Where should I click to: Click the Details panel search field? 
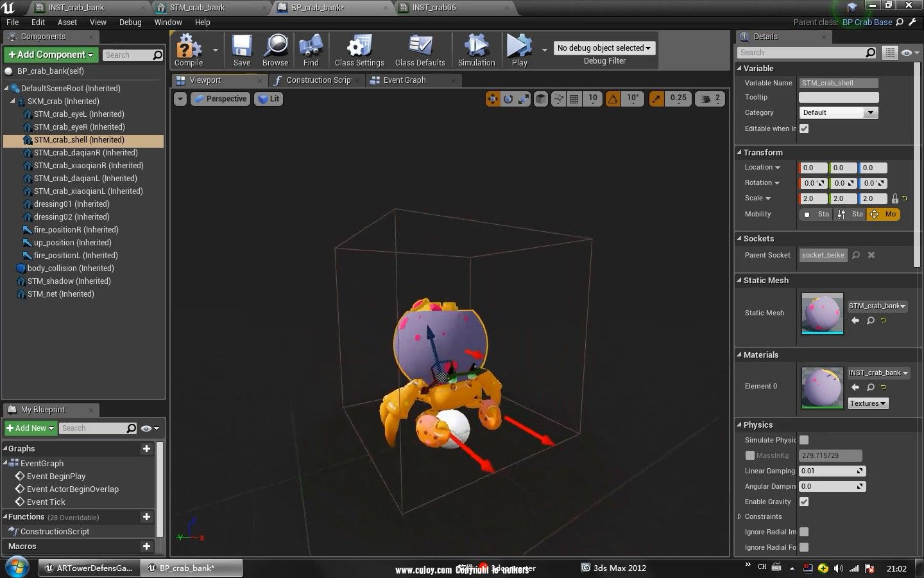807,53
